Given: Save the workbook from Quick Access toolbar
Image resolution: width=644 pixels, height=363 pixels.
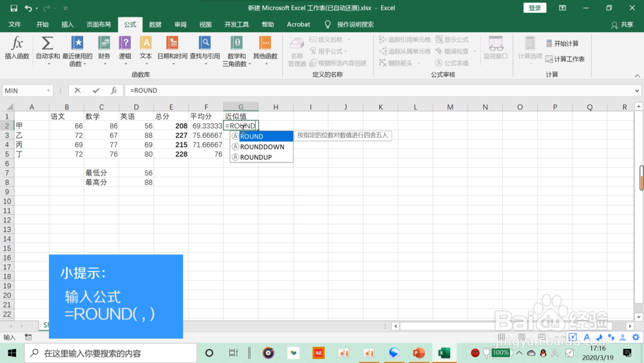Looking at the screenshot, I should (14, 8).
